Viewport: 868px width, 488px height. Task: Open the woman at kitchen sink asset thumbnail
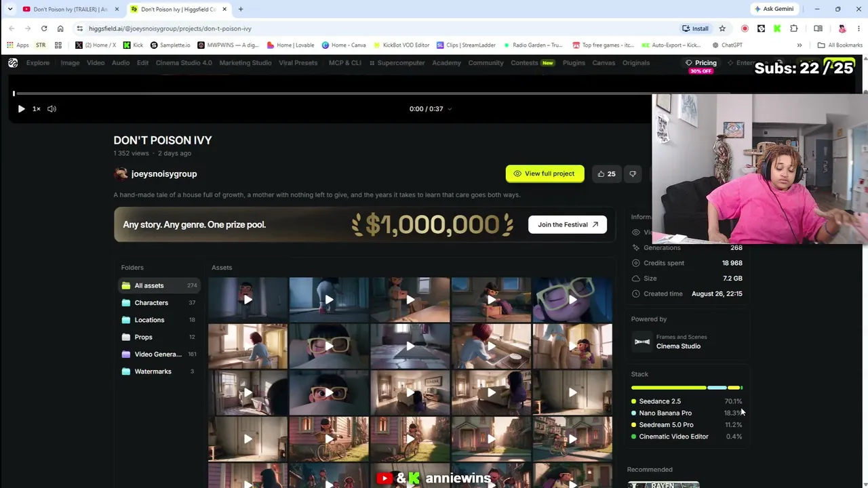(x=248, y=346)
